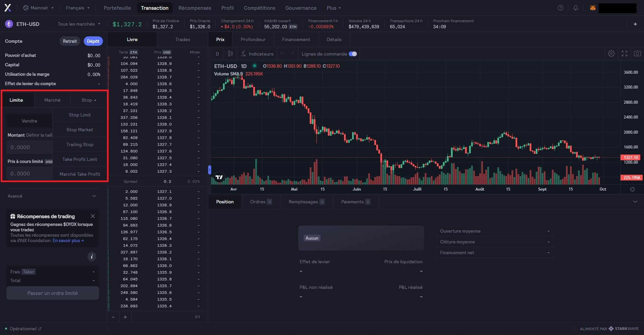This screenshot has width=644, height=335.
Task: Open the Compétitions page
Action: [259, 8]
